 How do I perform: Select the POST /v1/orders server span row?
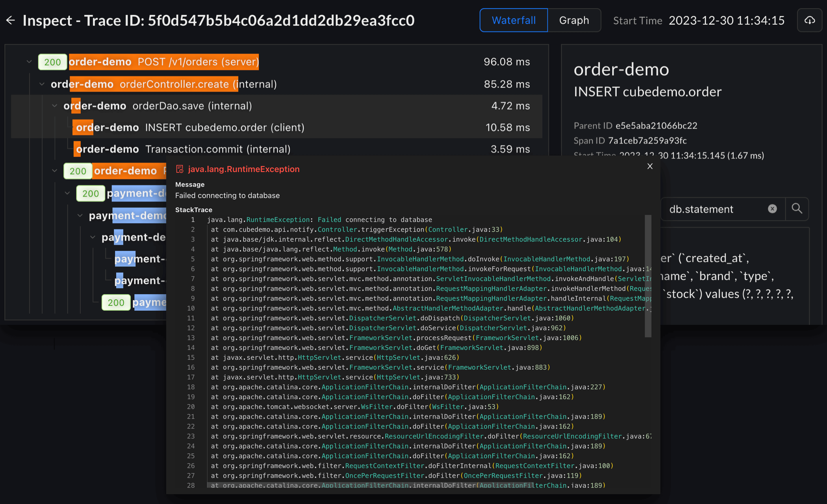[276, 62]
